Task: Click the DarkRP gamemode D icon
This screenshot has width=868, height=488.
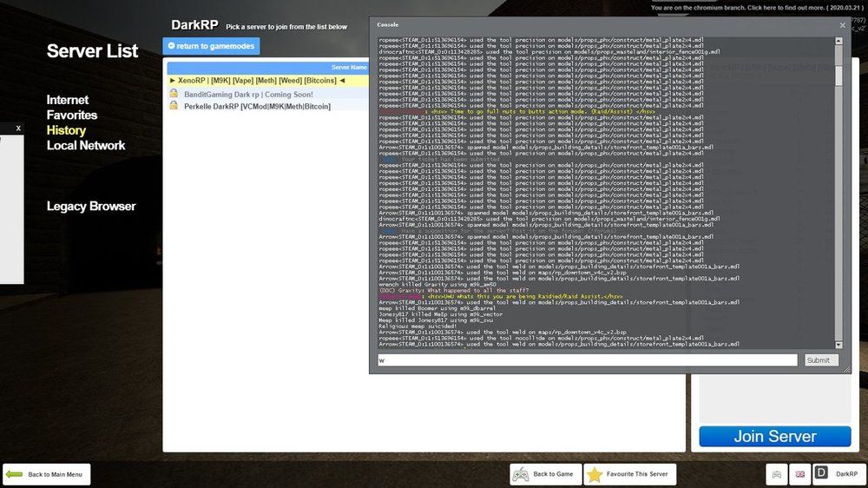Action: coord(822,474)
